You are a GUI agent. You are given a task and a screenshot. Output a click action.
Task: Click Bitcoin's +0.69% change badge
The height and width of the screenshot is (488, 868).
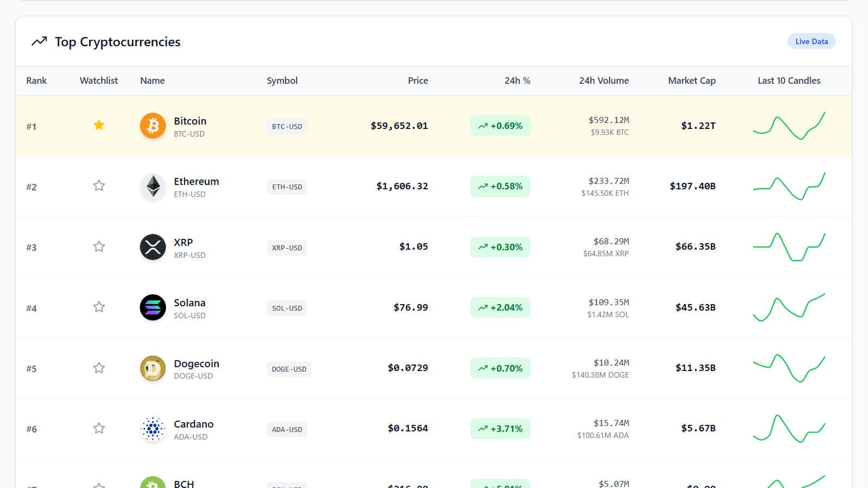(x=500, y=126)
